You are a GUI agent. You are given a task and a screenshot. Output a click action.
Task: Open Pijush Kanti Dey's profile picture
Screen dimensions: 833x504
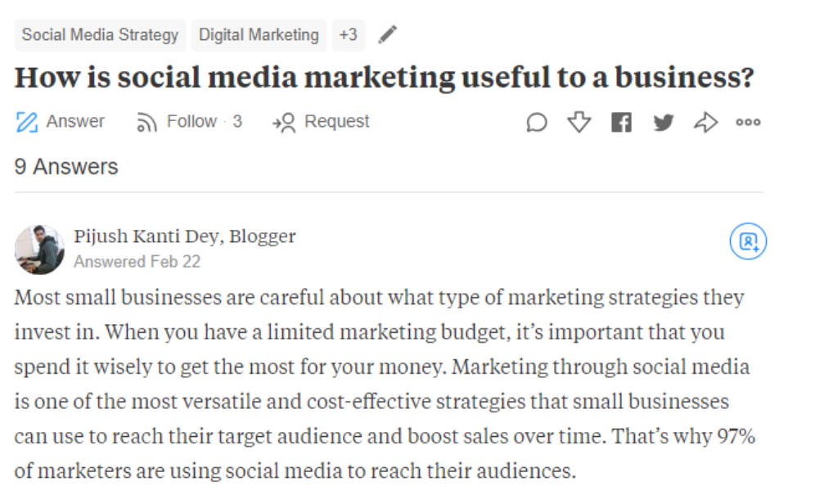tap(39, 250)
